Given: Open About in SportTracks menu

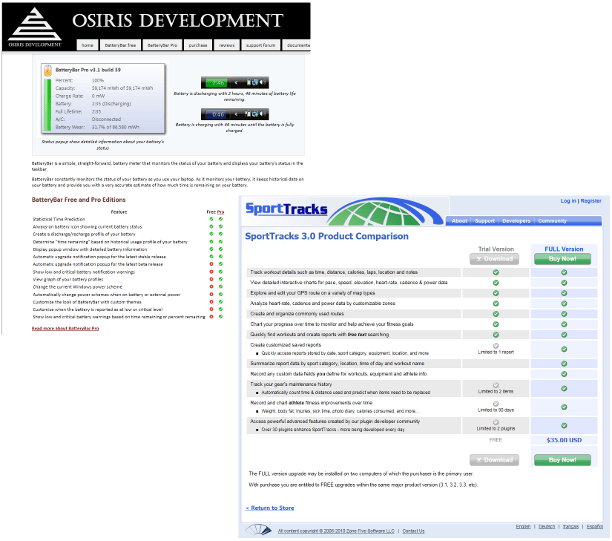Looking at the screenshot, I should point(459,221).
